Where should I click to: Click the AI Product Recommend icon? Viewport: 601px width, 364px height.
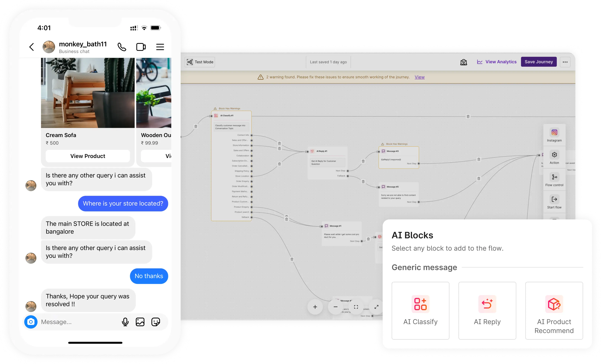555,304
